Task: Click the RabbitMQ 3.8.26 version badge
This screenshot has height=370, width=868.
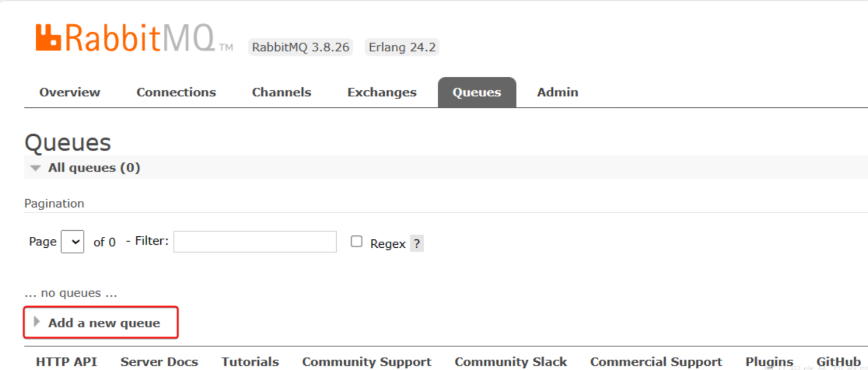Action: click(x=301, y=47)
